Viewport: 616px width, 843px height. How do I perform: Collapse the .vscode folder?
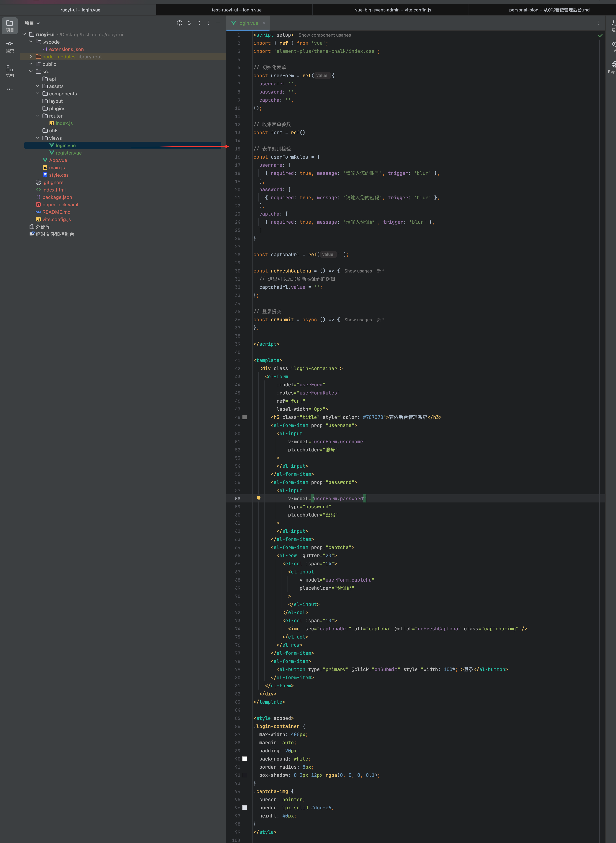pos(31,42)
